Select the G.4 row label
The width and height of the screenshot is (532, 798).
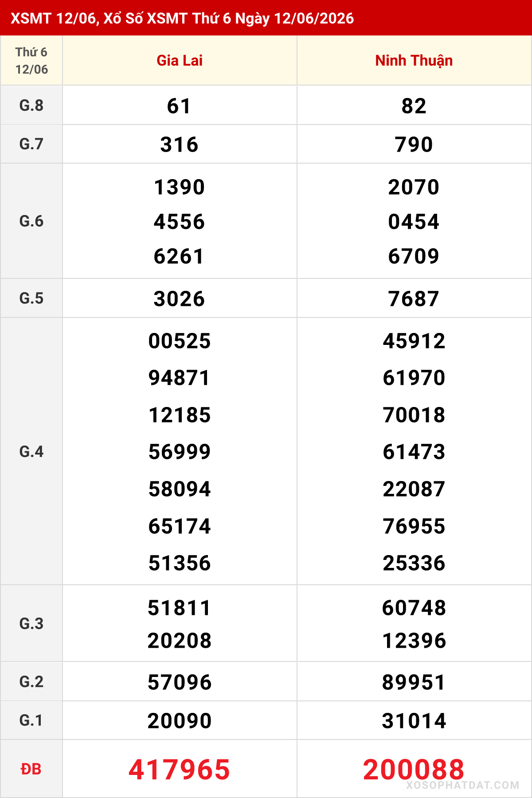tap(31, 451)
